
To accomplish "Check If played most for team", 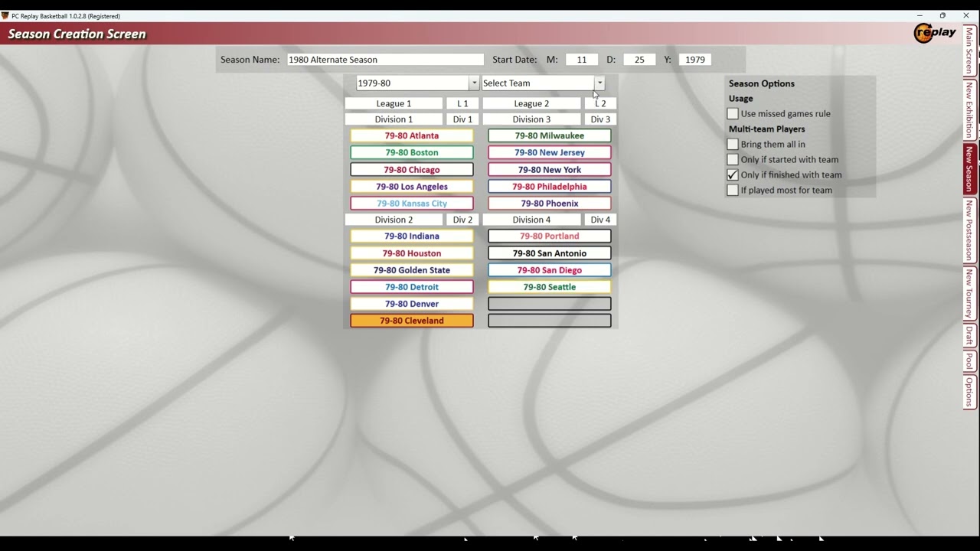I will coord(733,190).
